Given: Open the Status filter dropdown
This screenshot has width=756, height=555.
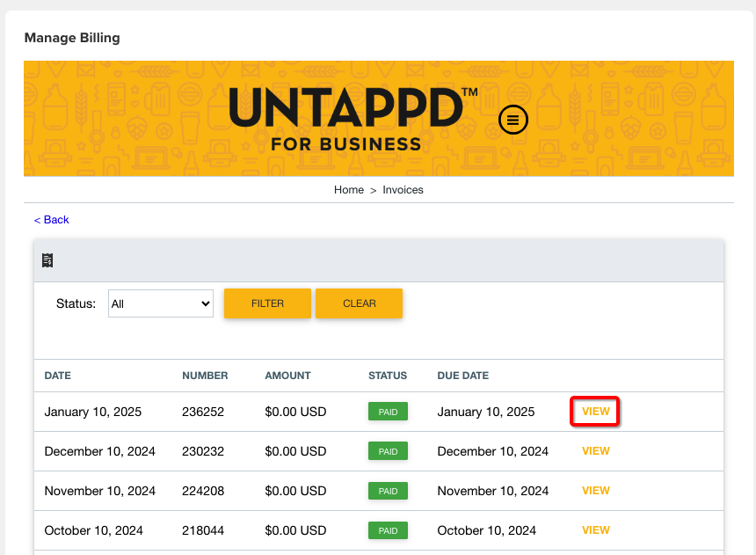Looking at the screenshot, I should 161,303.
